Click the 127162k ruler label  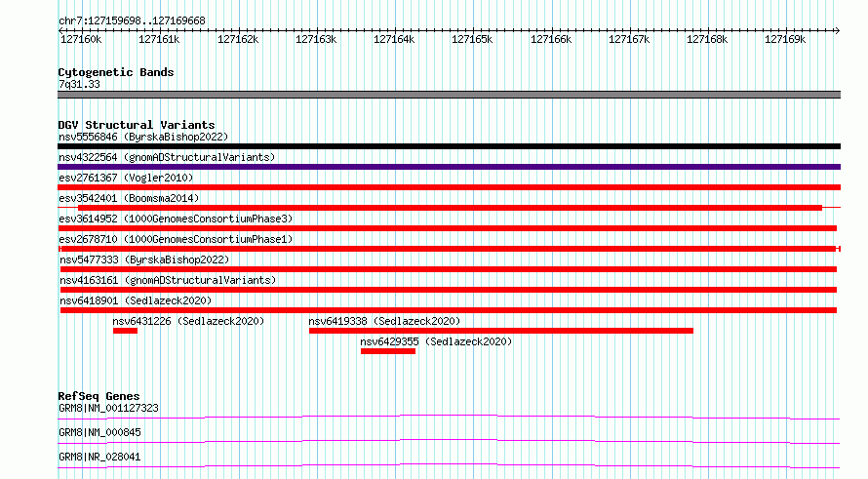point(238,39)
